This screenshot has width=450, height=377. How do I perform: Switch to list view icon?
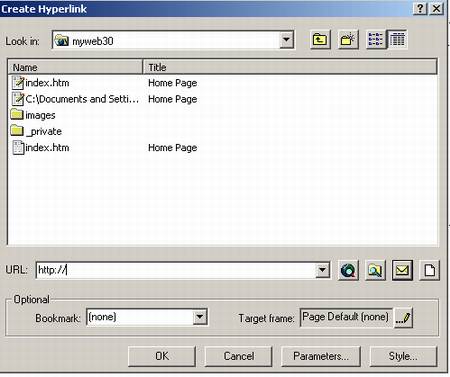[375, 40]
